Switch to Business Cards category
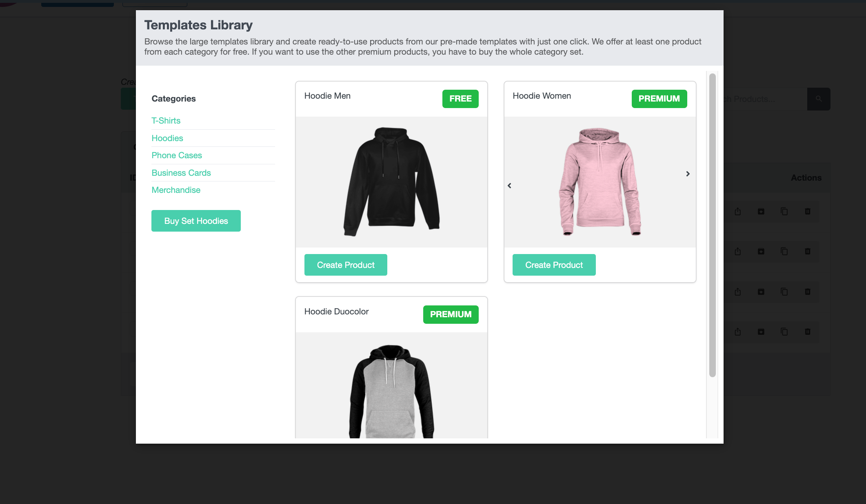Viewport: 866px width, 504px height. (181, 173)
